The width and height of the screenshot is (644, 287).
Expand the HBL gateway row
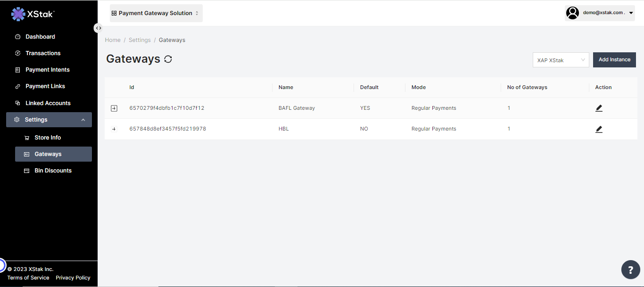[114, 129]
